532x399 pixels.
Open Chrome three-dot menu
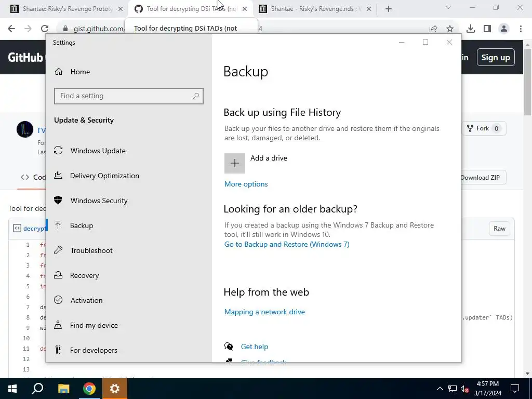pyautogui.click(x=521, y=29)
